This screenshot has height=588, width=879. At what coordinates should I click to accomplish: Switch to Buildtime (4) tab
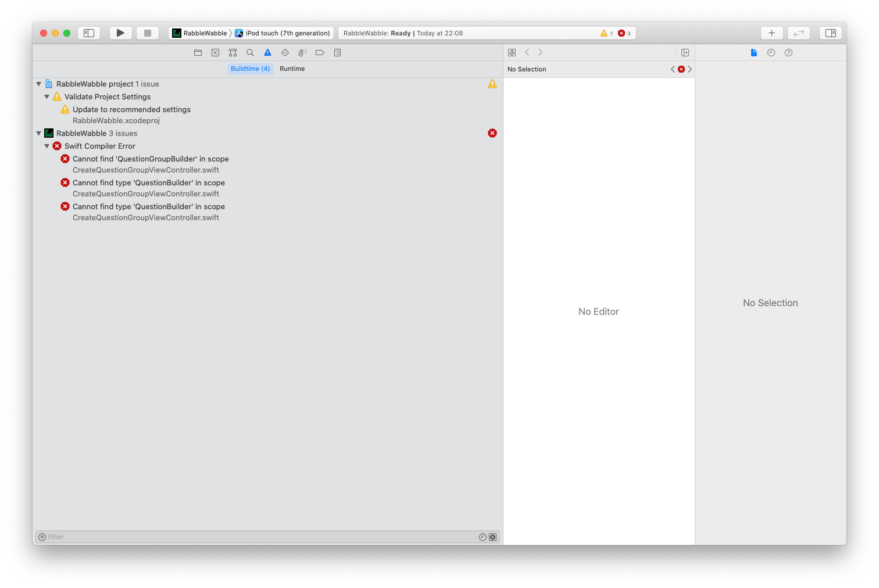tap(250, 69)
